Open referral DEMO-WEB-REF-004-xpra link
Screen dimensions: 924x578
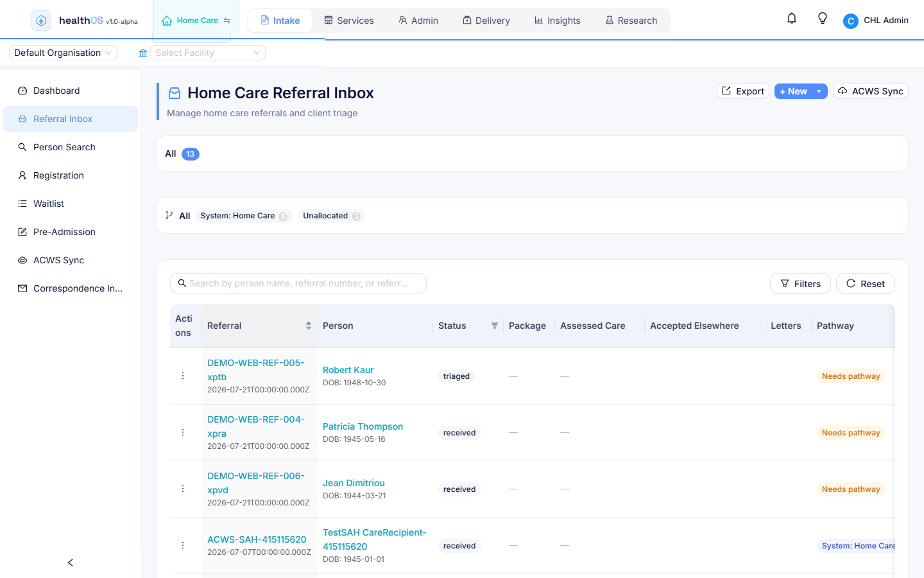[256, 426]
